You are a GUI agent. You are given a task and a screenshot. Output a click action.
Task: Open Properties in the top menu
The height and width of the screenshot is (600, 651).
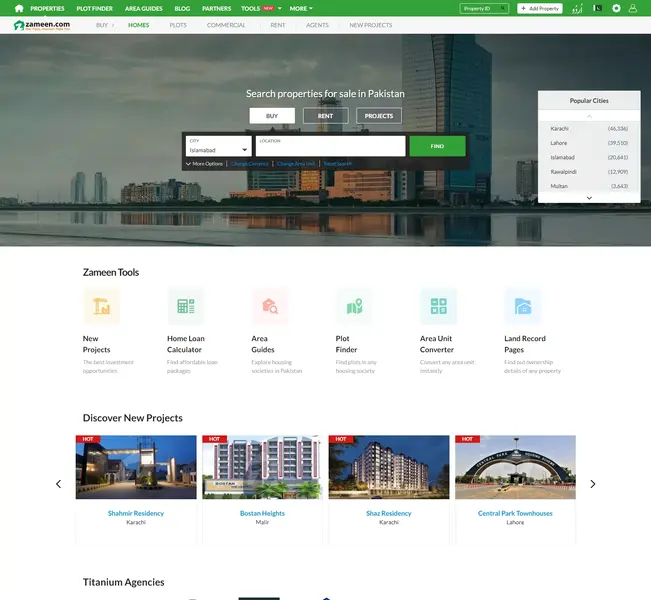tap(47, 8)
